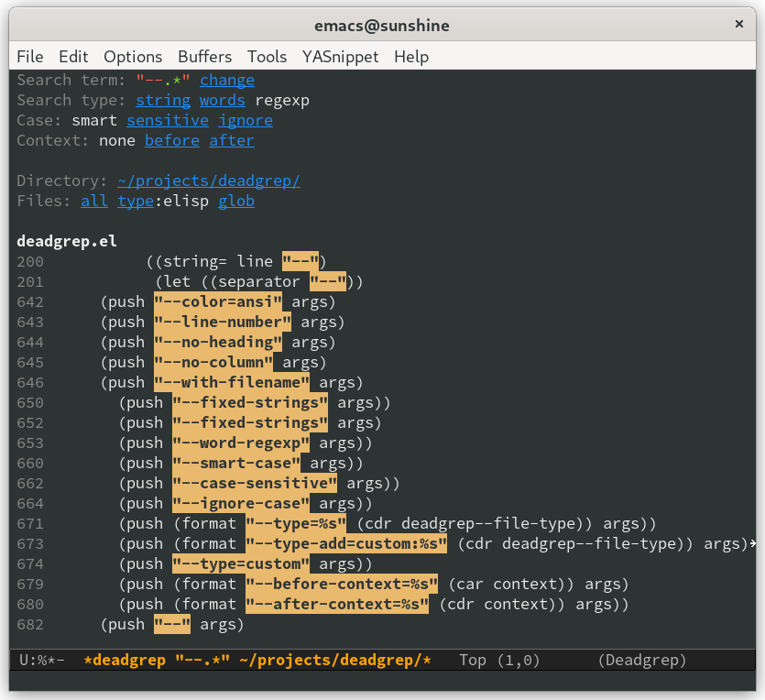Open the ~/projects/deadgrep/ directory link
765x700 pixels.
coord(209,181)
